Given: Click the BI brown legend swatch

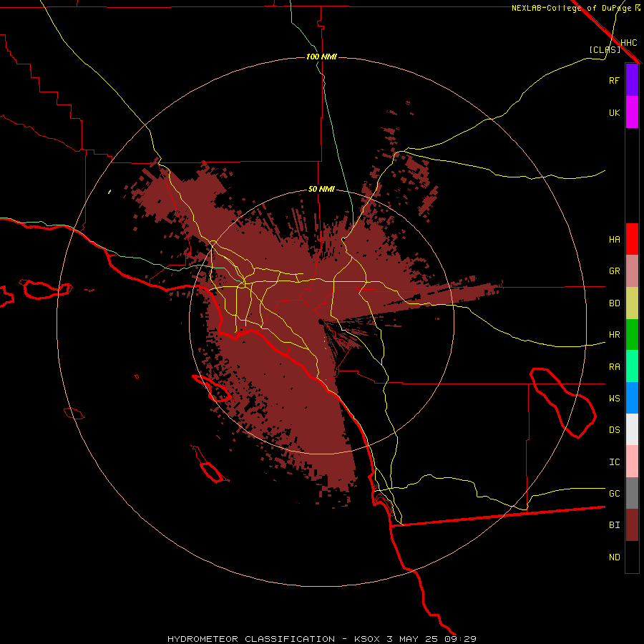Looking at the screenshot, I should (632, 525).
